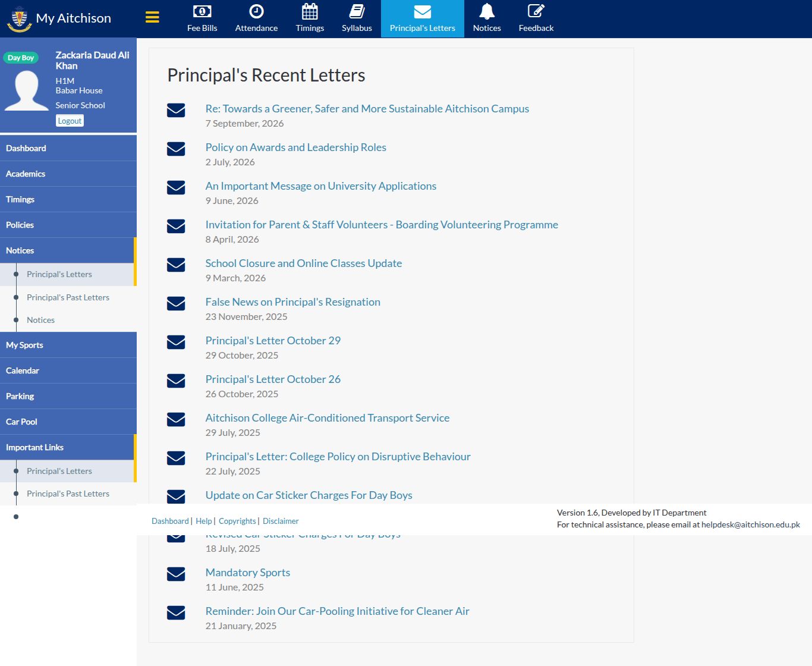Open the Feedback pencil icon
The width and height of the screenshot is (812, 666).
tap(536, 11)
